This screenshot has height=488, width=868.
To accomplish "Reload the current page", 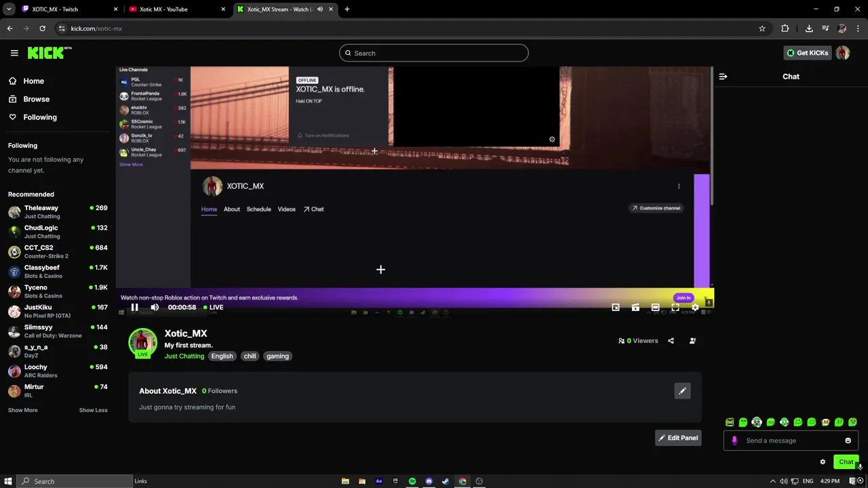I will click(42, 28).
